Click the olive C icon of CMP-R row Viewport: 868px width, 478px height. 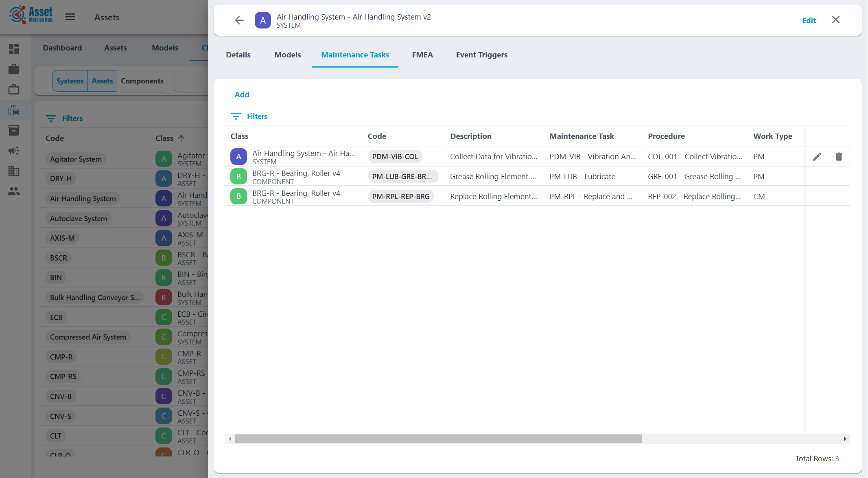(164, 357)
